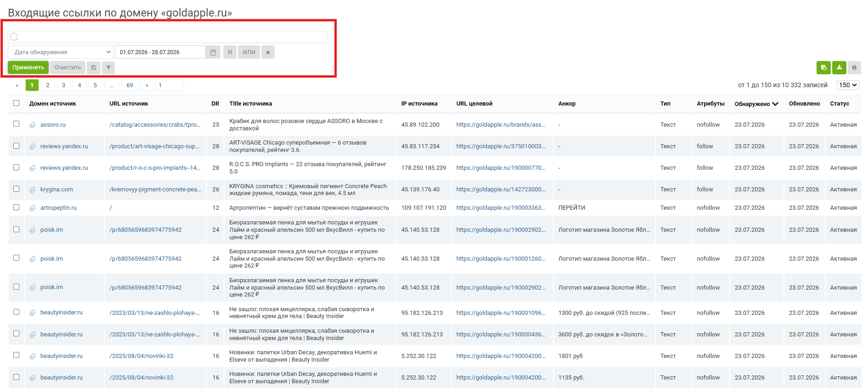Sort by 'Анкор' column header

(567, 104)
